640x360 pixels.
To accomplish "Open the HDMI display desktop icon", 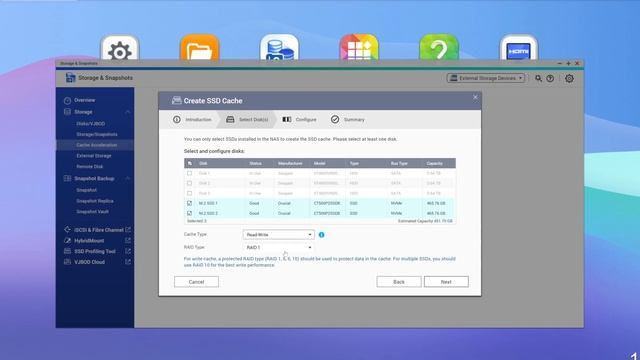I will click(519, 48).
